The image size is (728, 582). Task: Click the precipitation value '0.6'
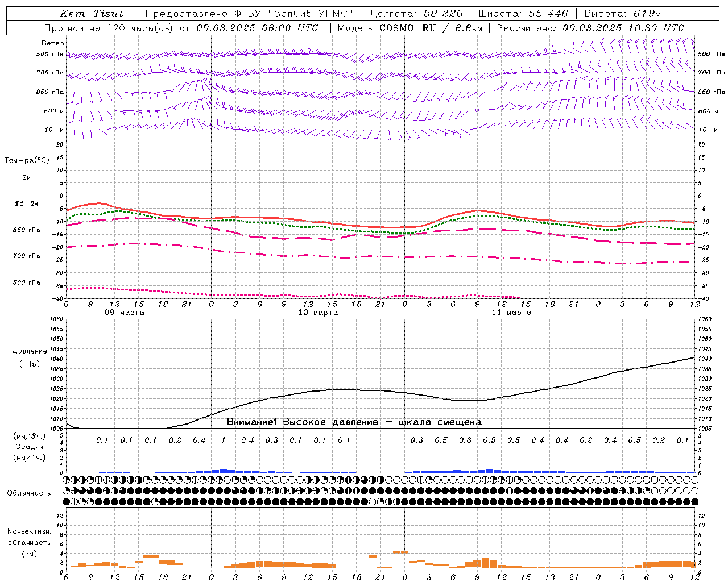coord(465,440)
